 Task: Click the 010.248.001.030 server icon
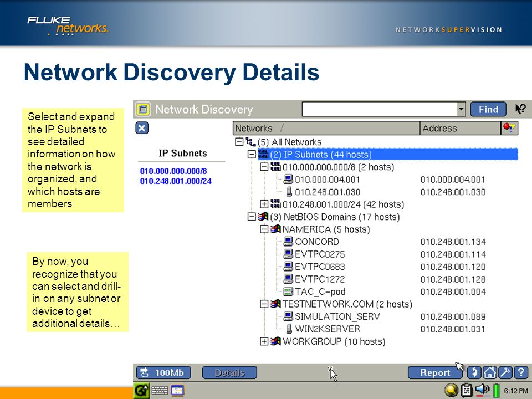click(289, 192)
